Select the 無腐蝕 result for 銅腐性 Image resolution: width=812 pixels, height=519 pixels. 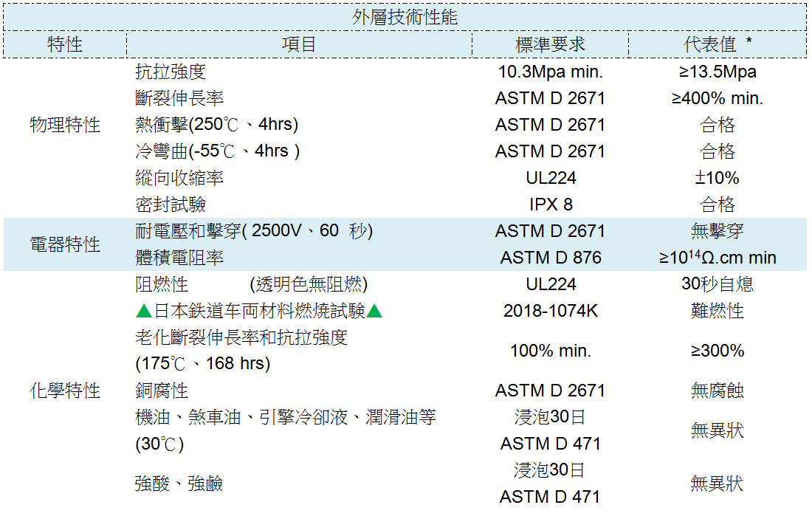point(717,391)
